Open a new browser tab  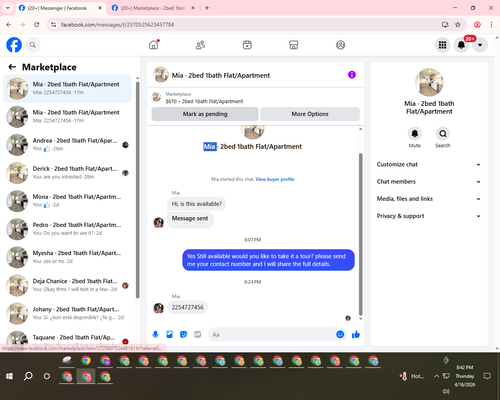click(x=207, y=8)
